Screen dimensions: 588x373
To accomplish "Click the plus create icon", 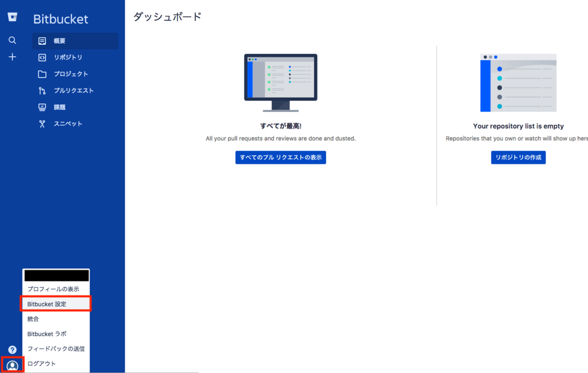I will pos(13,57).
